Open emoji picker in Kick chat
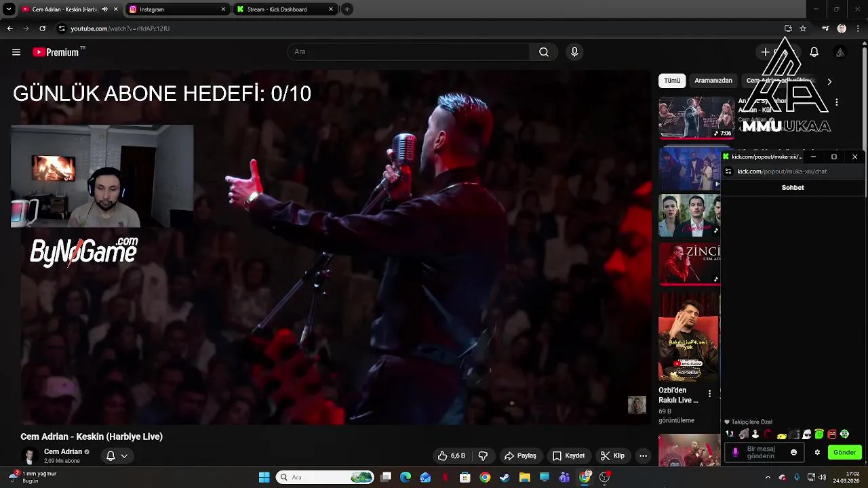The height and width of the screenshot is (488, 868). pos(793,452)
